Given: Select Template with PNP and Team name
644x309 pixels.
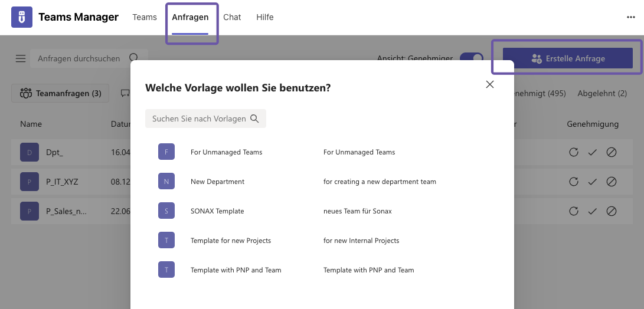Looking at the screenshot, I should tap(236, 270).
